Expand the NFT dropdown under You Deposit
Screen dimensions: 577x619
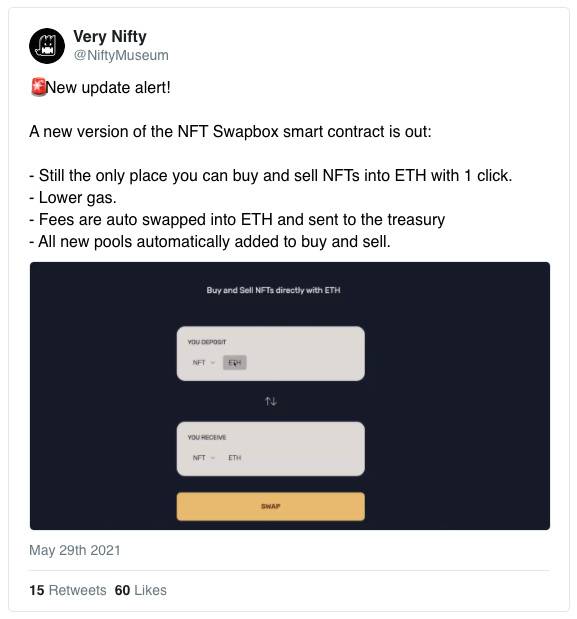(213, 362)
